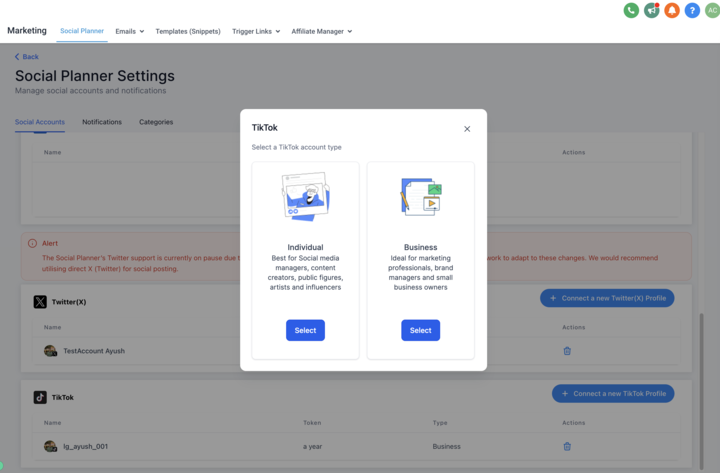The height and width of the screenshot is (473, 720).
Task: Click the Social Planner Settings heading
Action: pos(95,76)
